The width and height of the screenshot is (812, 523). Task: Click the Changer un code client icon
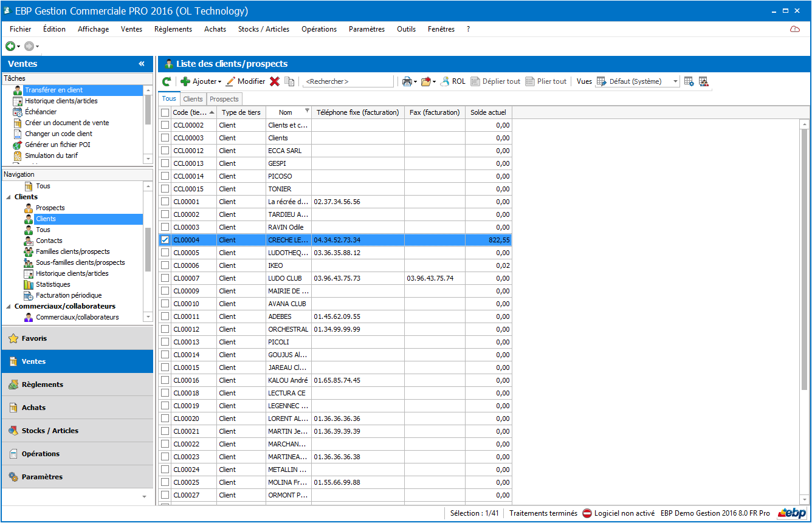18,134
